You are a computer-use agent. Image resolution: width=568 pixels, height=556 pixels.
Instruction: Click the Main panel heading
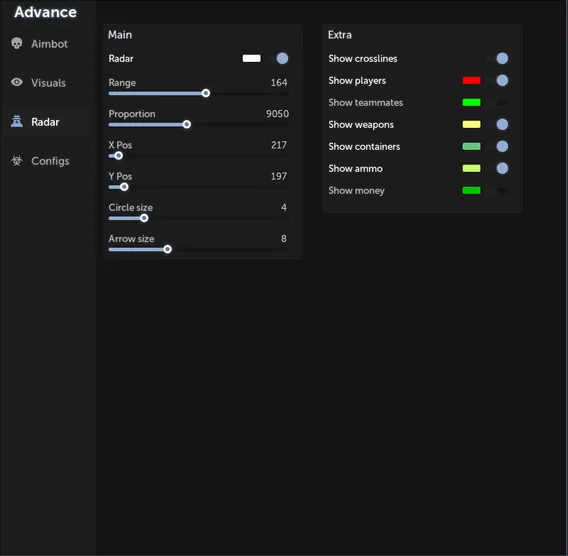click(x=120, y=35)
